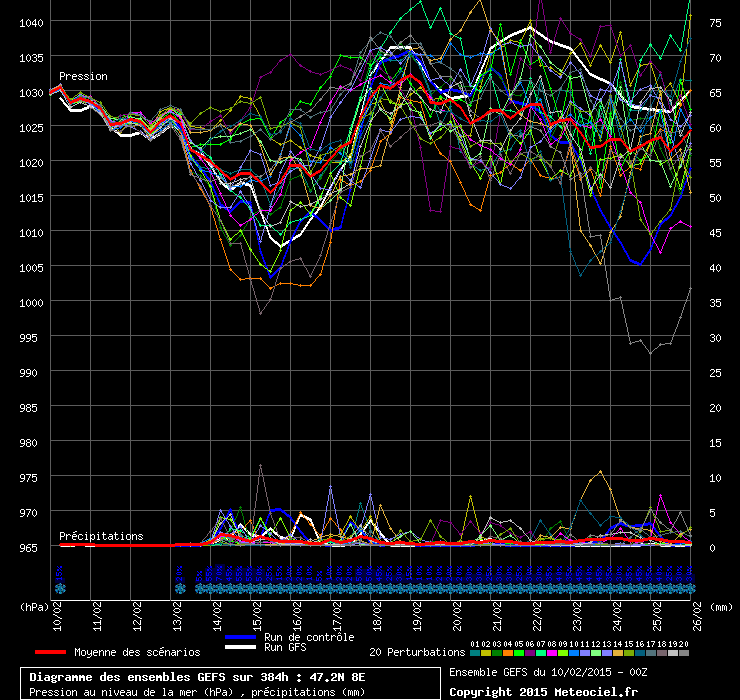This screenshot has width=740, height=700.
Task: Click the red Moyenne des scénarios legend line
Action: tap(49, 652)
